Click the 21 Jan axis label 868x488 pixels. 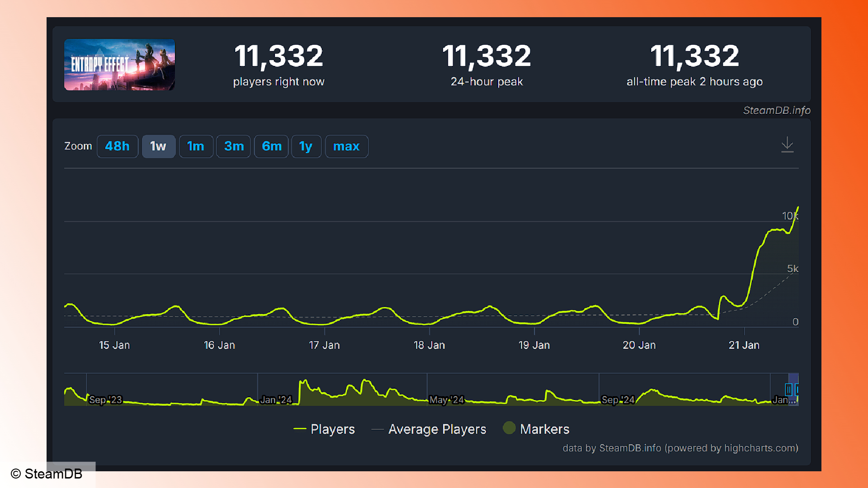tap(744, 345)
